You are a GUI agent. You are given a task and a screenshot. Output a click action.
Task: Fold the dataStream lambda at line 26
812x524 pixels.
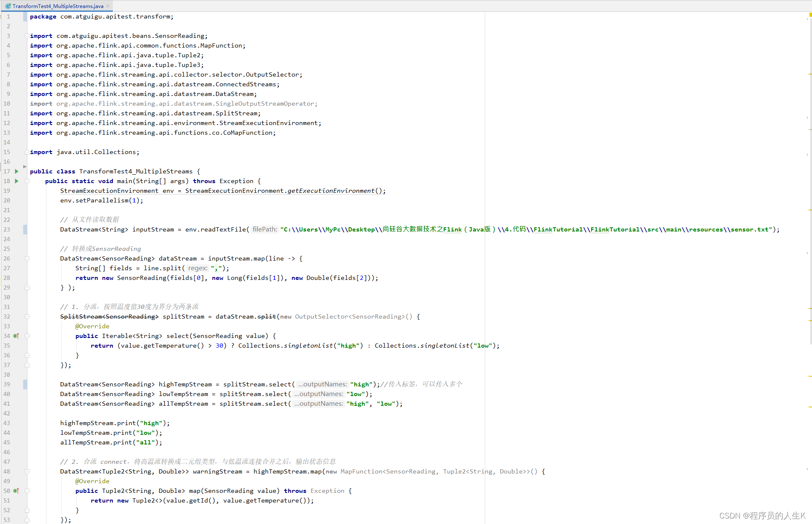point(27,258)
